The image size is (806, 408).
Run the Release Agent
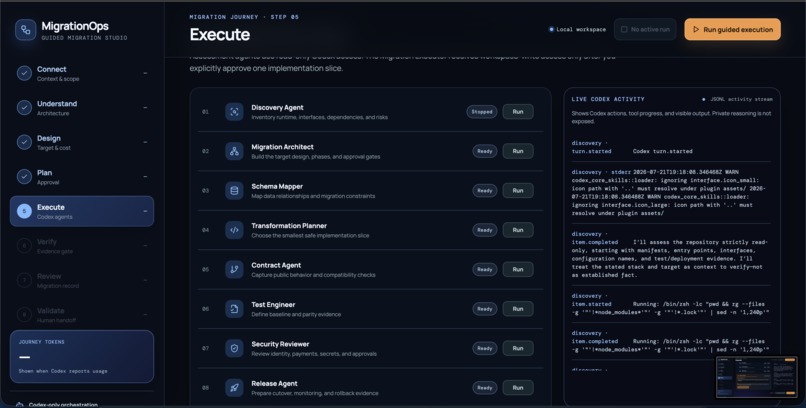518,387
